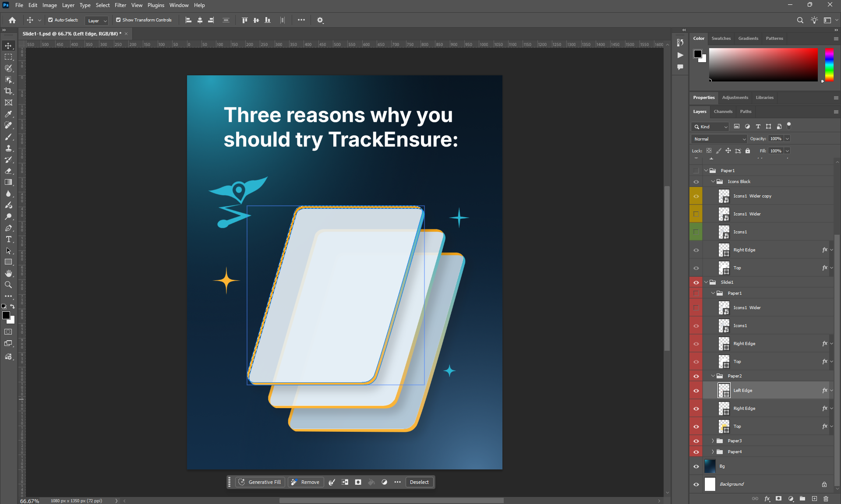Select the Hand tool

click(x=8, y=273)
